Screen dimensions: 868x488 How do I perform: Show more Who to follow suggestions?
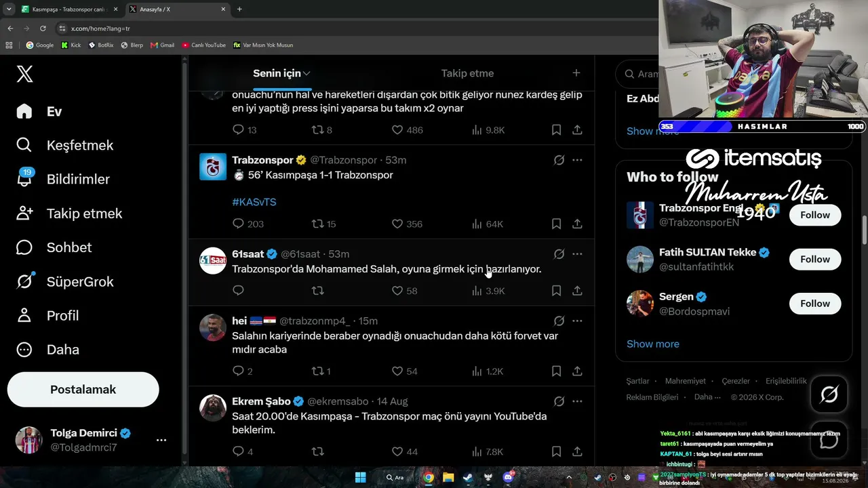(652, 344)
